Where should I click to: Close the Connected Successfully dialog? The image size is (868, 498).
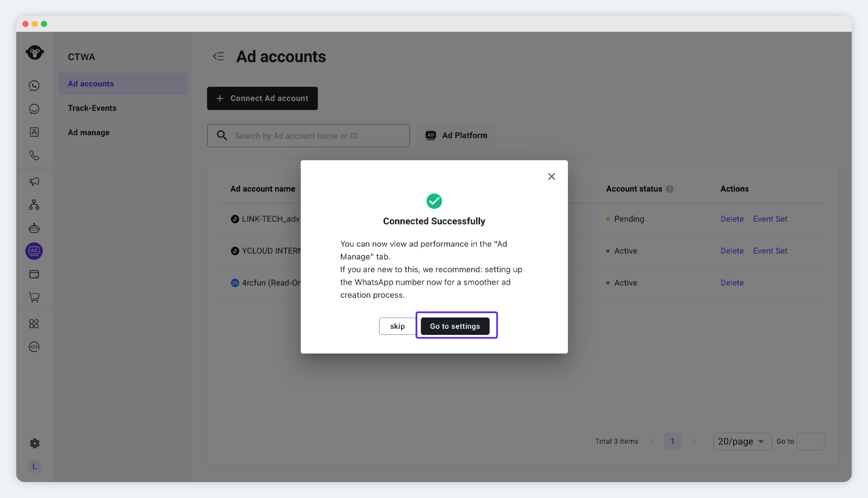click(551, 176)
